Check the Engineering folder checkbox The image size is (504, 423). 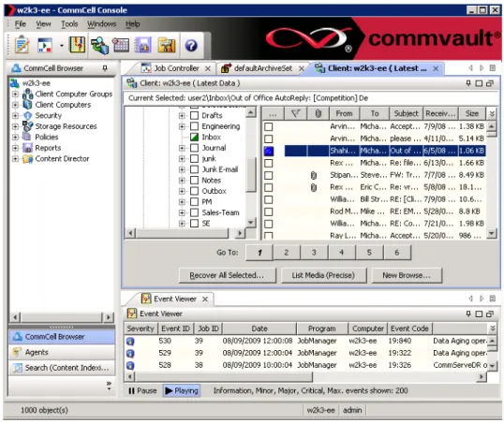[194, 126]
